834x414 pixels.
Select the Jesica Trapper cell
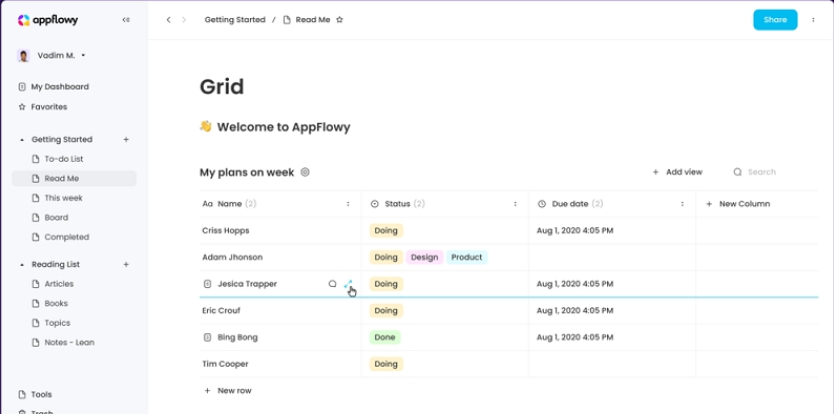click(x=280, y=284)
